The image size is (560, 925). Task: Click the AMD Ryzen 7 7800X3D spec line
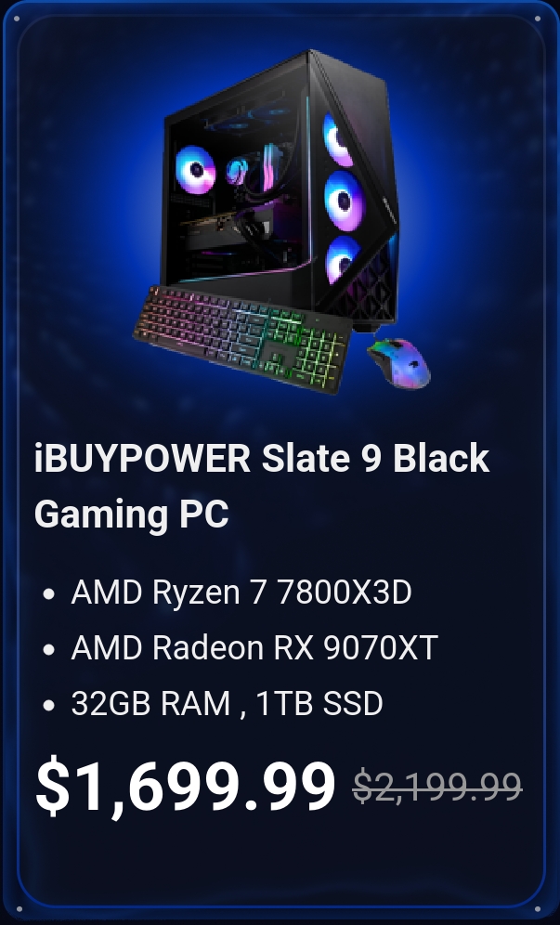(241, 592)
